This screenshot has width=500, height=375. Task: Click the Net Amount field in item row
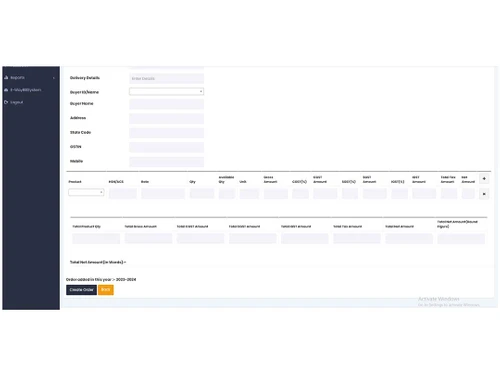tap(468, 193)
